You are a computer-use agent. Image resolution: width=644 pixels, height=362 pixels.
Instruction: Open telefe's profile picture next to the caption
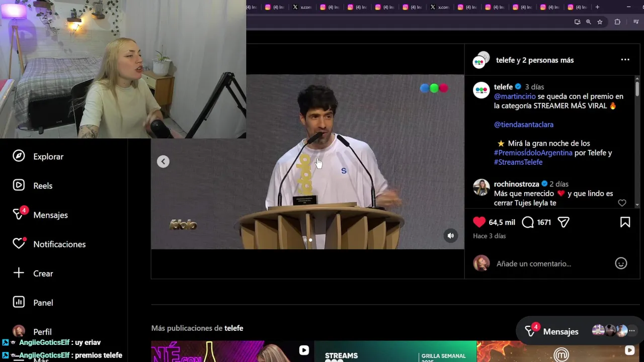point(481,90)
